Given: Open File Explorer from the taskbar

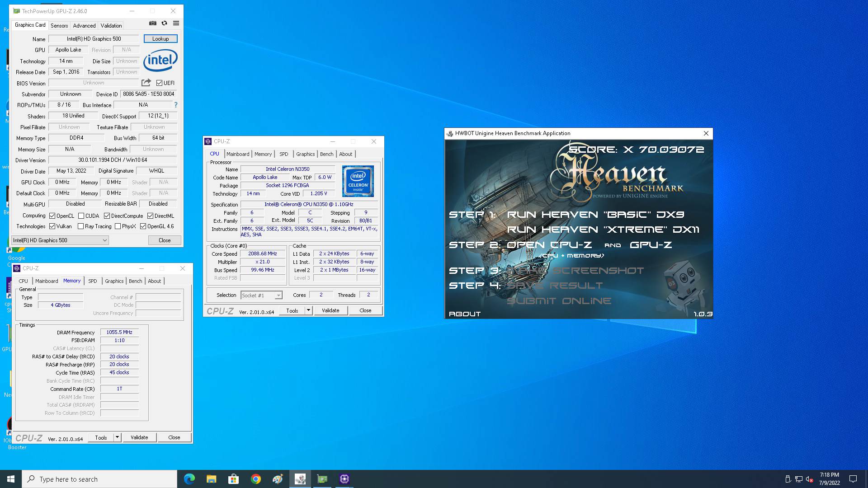Looking at the screenshot, I should 211,479.
